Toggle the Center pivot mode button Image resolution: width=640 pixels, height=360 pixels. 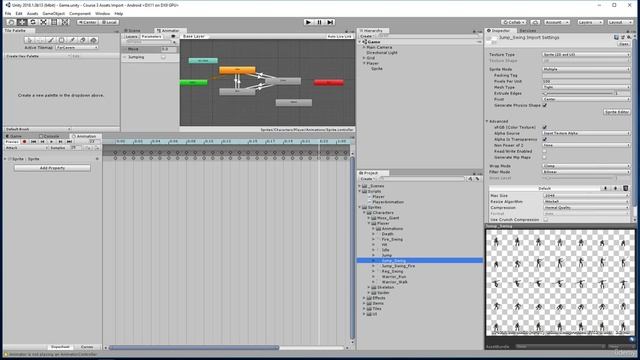87,22
